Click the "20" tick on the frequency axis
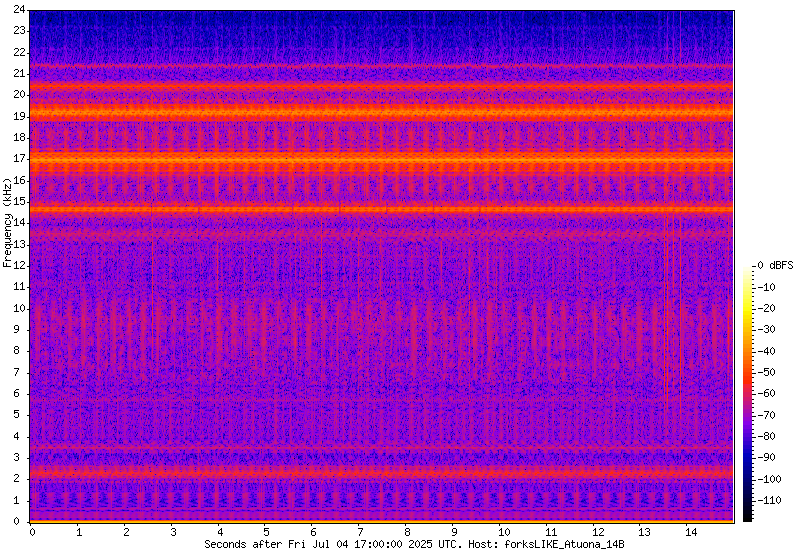Image resolution: width=800 pixels, height=552 pixels. (x=19, y=95)
